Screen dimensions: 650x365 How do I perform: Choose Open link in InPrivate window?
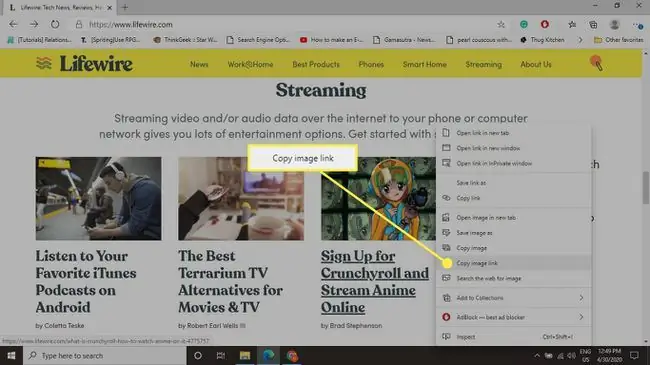click(x=514, y=163)
